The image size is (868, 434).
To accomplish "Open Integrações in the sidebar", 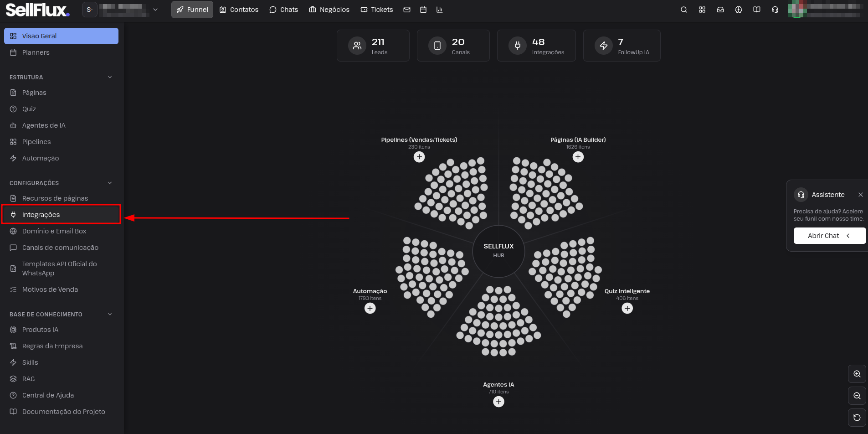I will (61, 215).
